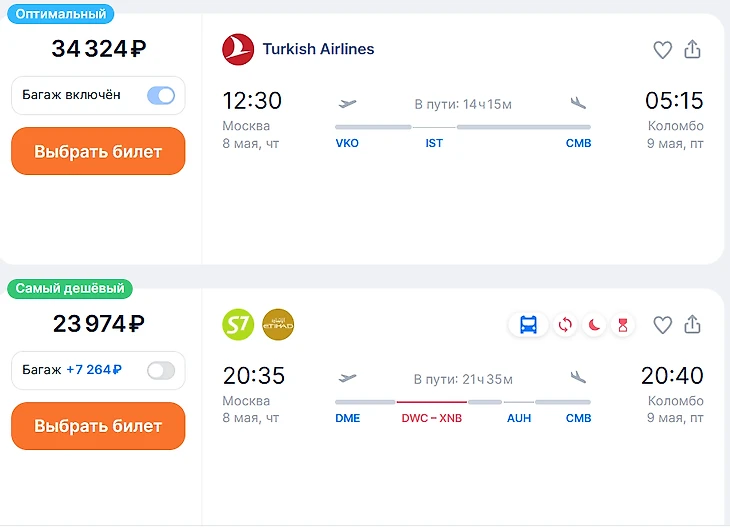This screenshot has width=730, height=530.
Task: Click the Turkish Airlines logo
Action: coord(238,49)
